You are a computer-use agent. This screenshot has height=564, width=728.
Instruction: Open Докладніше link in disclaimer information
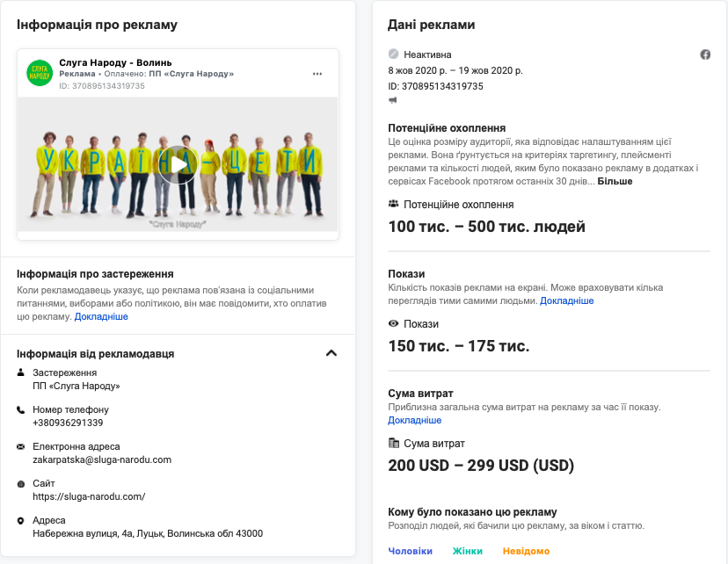[101, 317]
